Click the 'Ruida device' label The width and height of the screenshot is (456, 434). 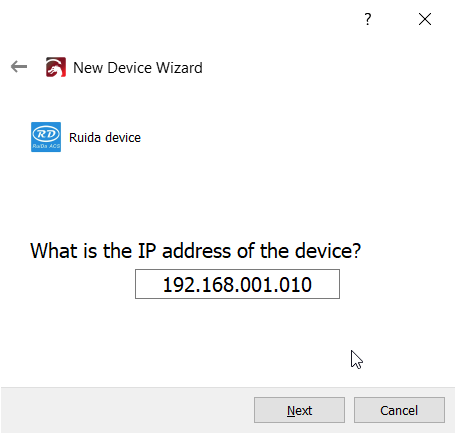tap(105, 137)
